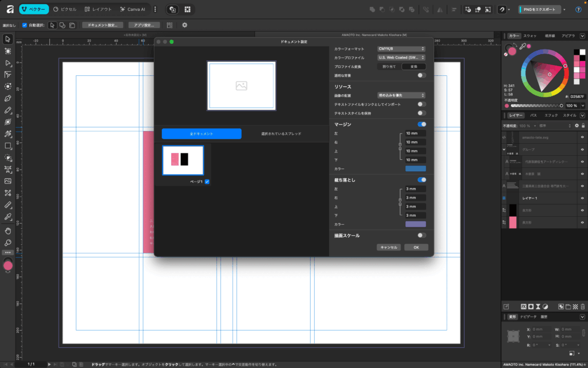This screenshot has height=368, width=588.
Task: Click the キャンセル button
Action: [x=388, y=247]
